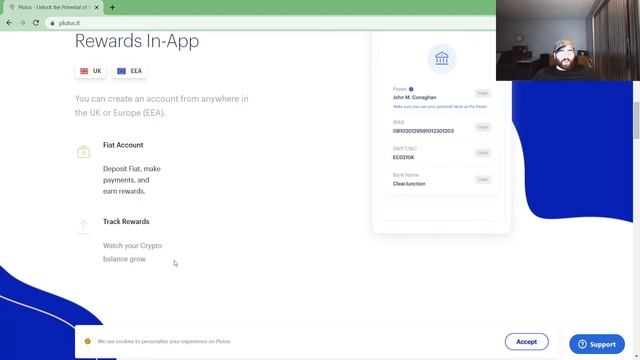Click the Track Rewards heading
Viewport: 640px width, 360px height.
click(x=126, y=222)
